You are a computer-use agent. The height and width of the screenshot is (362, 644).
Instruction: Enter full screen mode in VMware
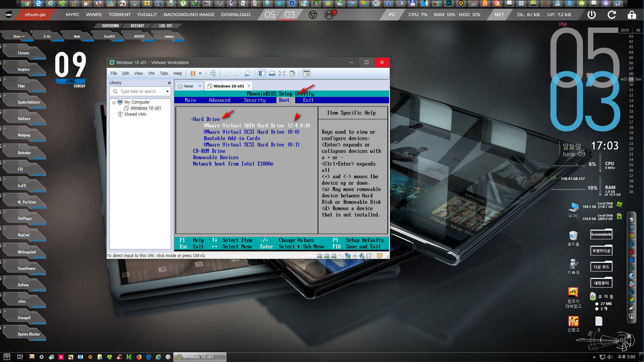[x=282, y=73]
